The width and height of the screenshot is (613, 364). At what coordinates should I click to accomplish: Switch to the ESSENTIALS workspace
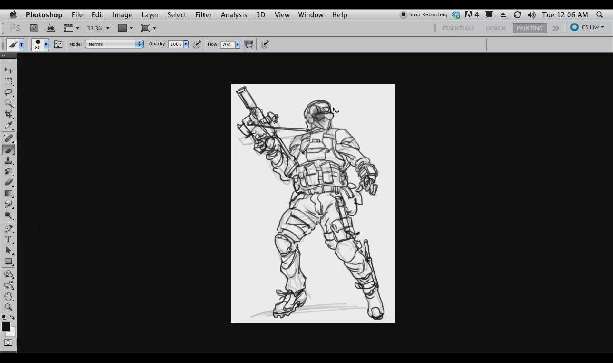pyautogui.click(x=458, y=28)
